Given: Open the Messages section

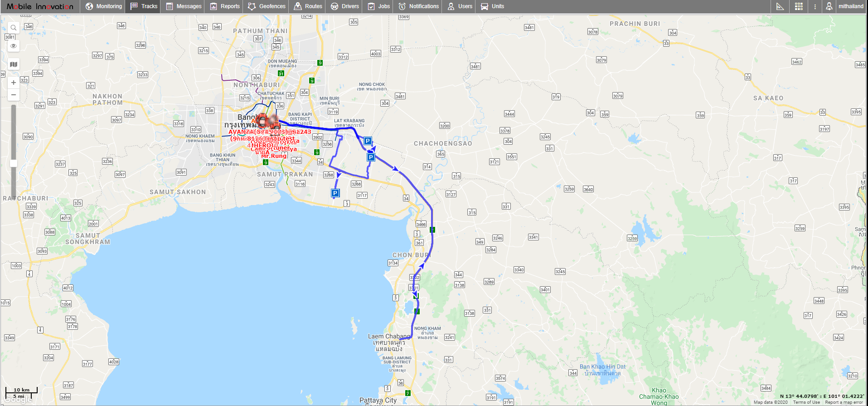Looking at the screenshot, I should (184, 6).
